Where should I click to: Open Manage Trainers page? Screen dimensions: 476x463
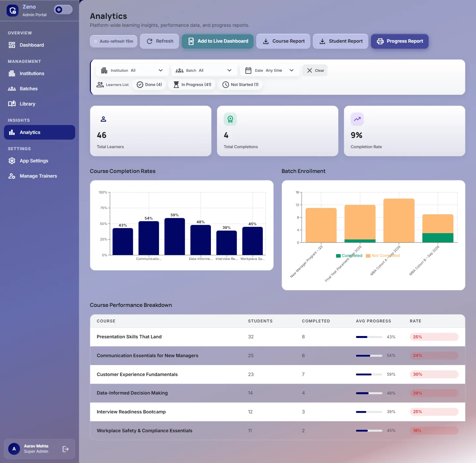pos(39,176)
